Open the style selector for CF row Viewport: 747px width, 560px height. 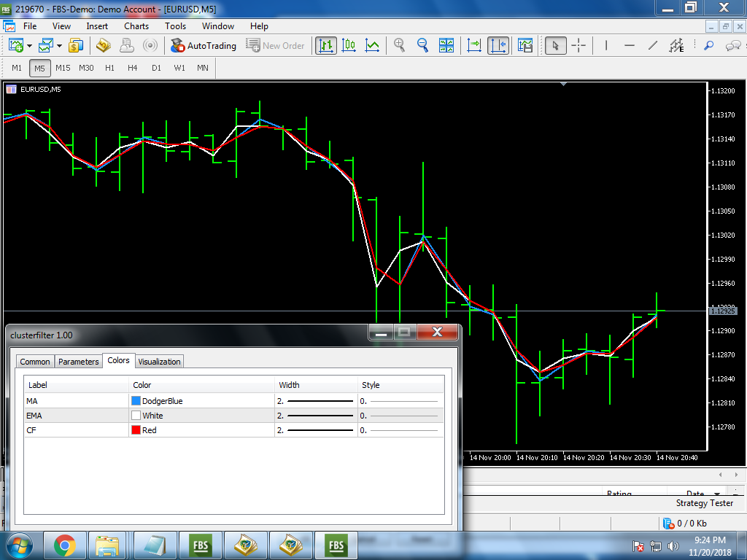(400, 430)
